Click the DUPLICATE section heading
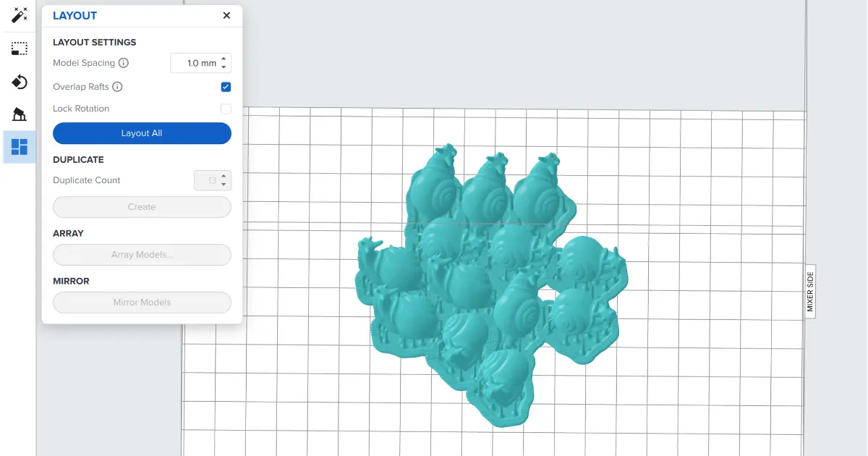The width and height of the screenshot is (868, 456). 78,159
